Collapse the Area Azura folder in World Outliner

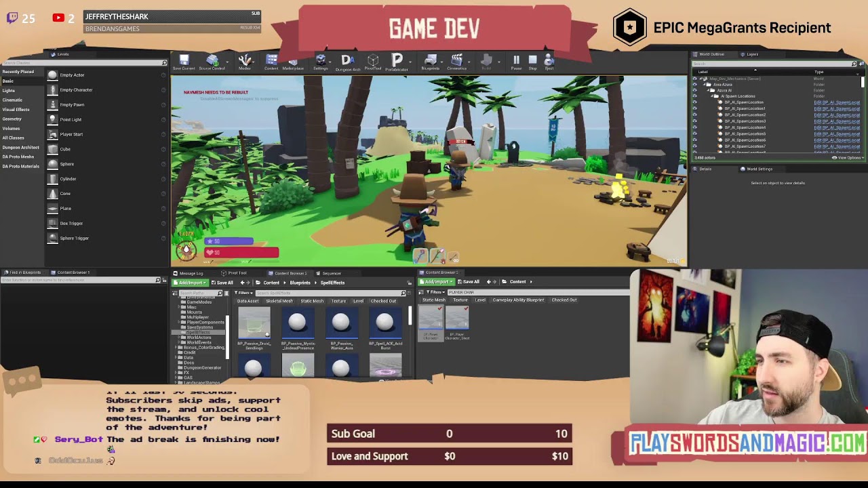704,85
